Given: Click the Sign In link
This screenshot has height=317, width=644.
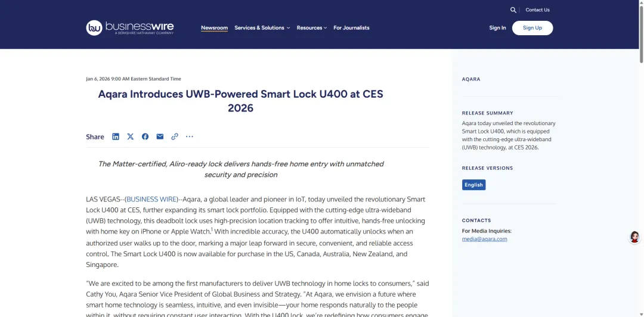Looking at the screenshot, I should pos(497,28).
